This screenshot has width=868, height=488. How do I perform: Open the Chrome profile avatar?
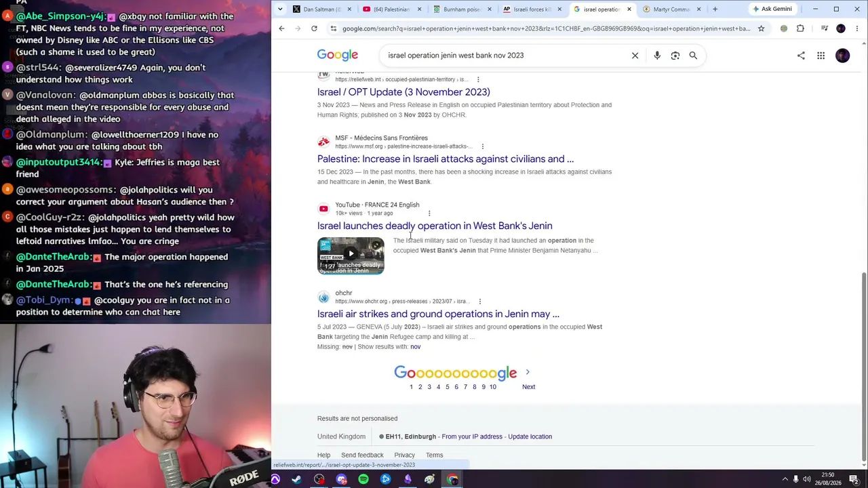pos(841,28)
